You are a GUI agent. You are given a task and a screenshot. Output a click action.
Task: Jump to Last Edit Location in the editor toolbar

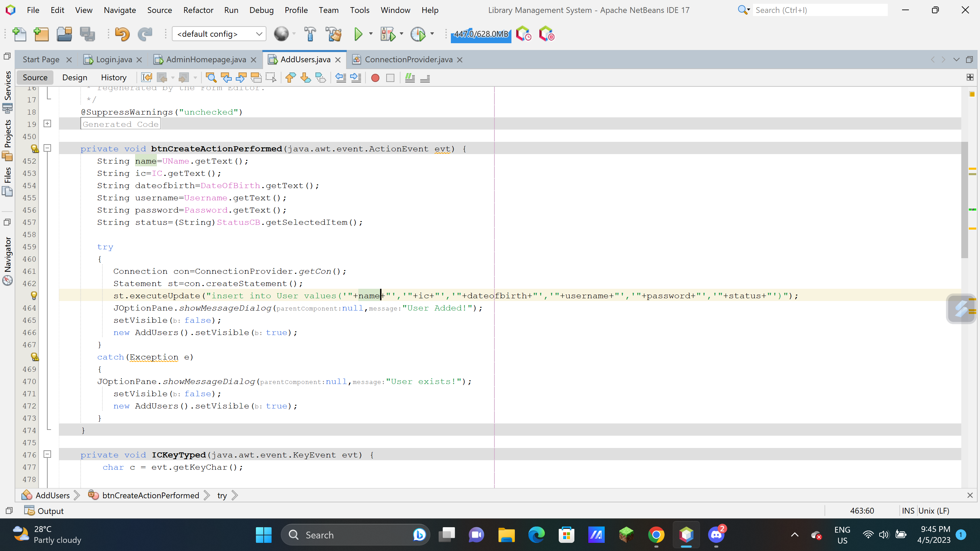coord(147,77)
